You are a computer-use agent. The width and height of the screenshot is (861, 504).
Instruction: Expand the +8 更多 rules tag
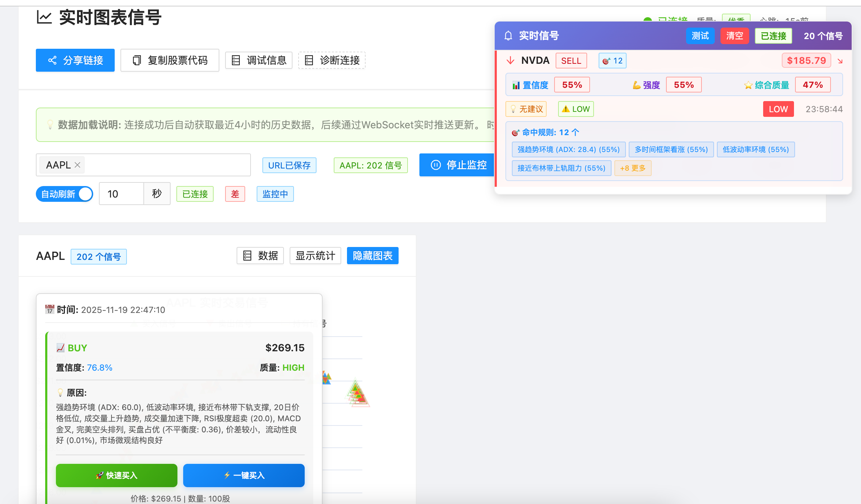pos(633,168)
